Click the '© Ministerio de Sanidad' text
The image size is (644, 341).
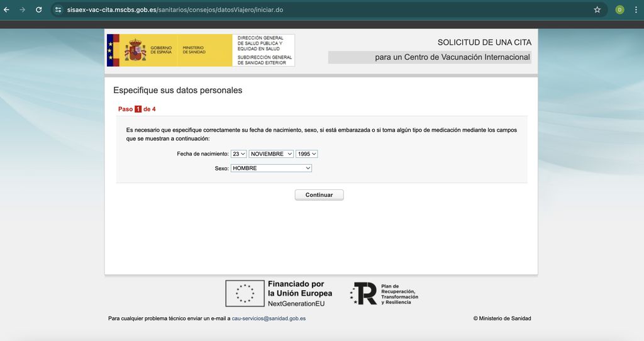(x=502, y=318)
